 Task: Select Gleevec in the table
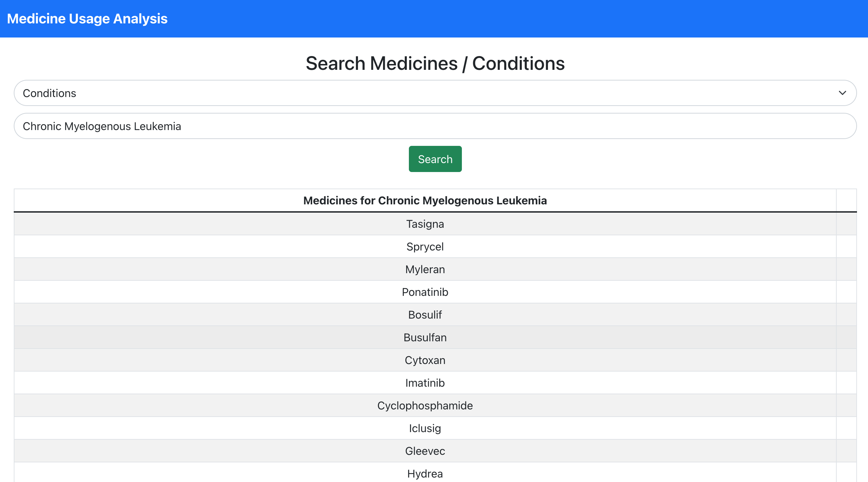(x=425, y=451)
